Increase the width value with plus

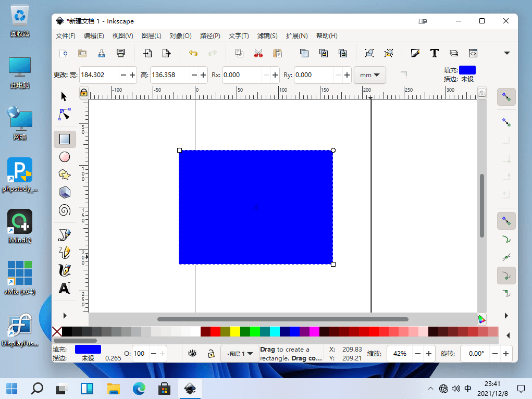132,75
